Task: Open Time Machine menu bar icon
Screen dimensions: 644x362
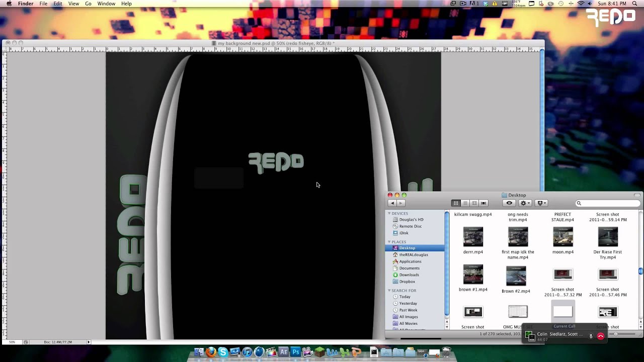Action: point(560,4)
